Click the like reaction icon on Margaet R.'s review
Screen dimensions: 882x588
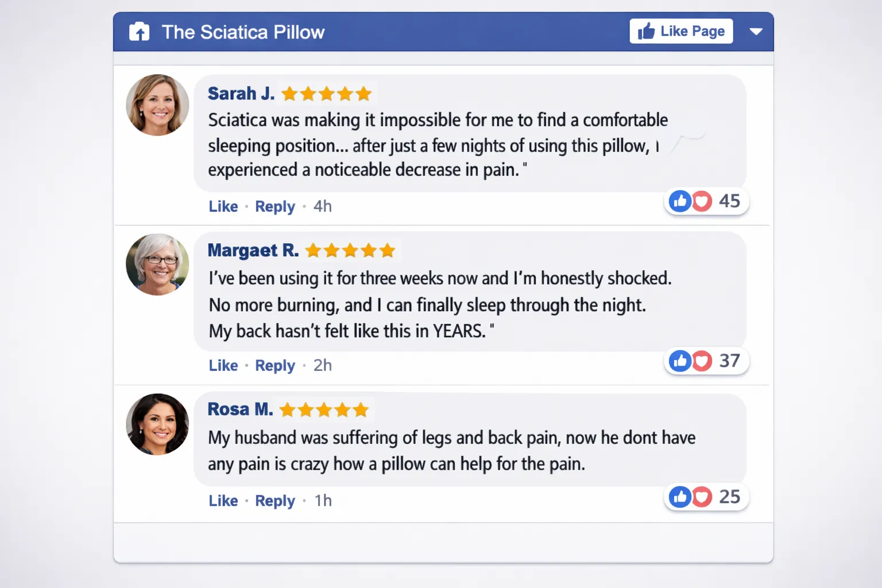tap(680, 361)
